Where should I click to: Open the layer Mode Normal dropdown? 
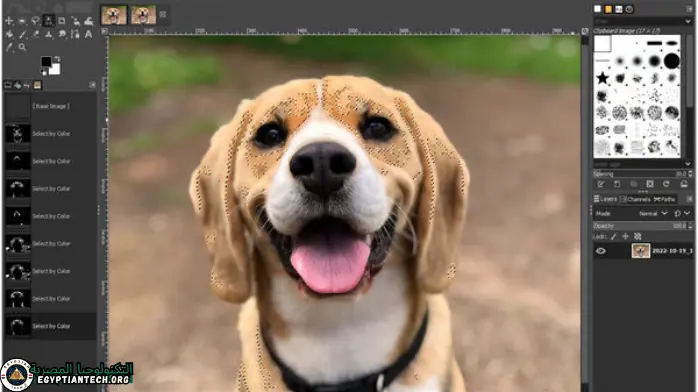(652, 214)
